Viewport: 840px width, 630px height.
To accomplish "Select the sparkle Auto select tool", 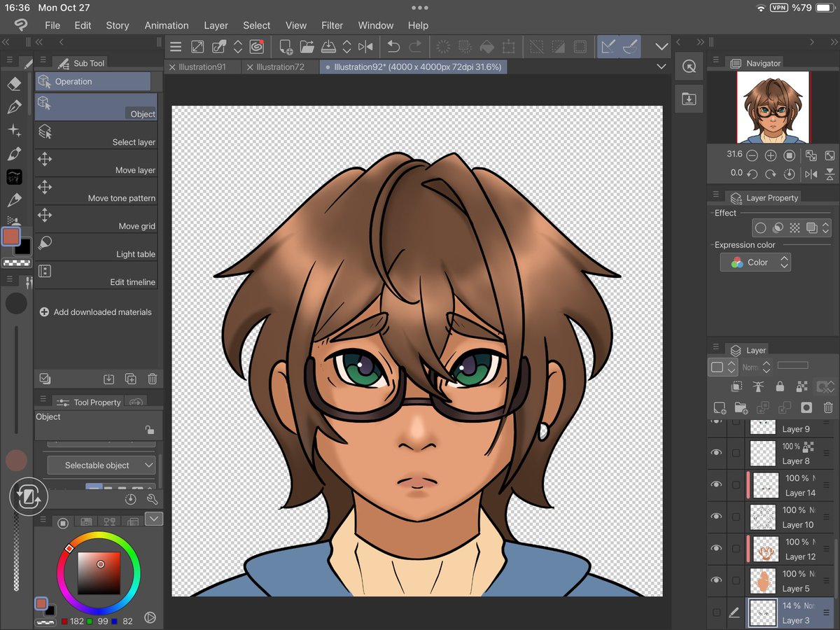I will pos(14,131).
